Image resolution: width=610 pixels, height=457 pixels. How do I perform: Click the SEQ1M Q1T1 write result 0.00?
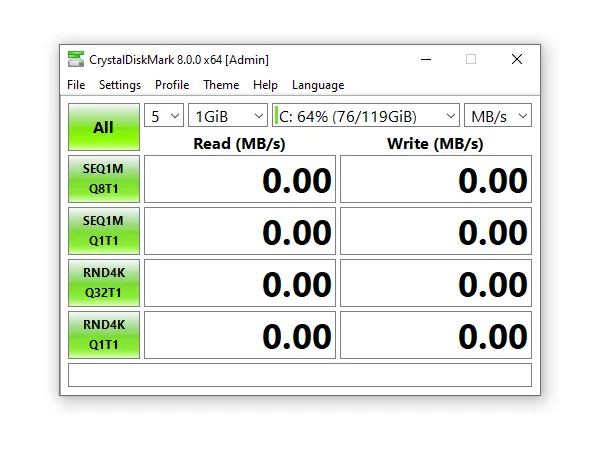[x=436, y=231]
